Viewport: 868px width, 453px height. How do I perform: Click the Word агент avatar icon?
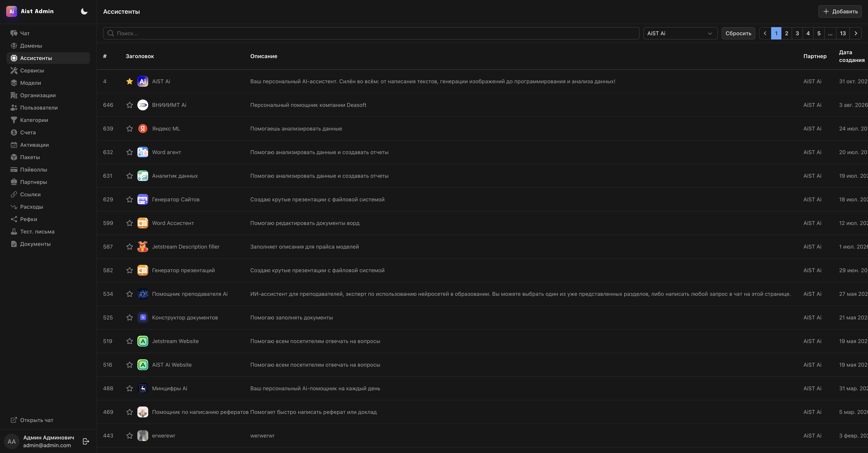143,152
